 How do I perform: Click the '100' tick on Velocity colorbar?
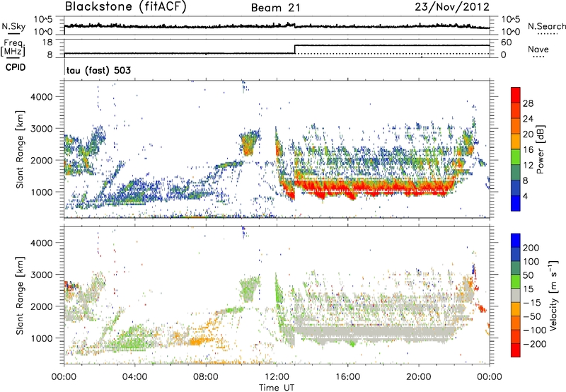[x=531, y=261]
